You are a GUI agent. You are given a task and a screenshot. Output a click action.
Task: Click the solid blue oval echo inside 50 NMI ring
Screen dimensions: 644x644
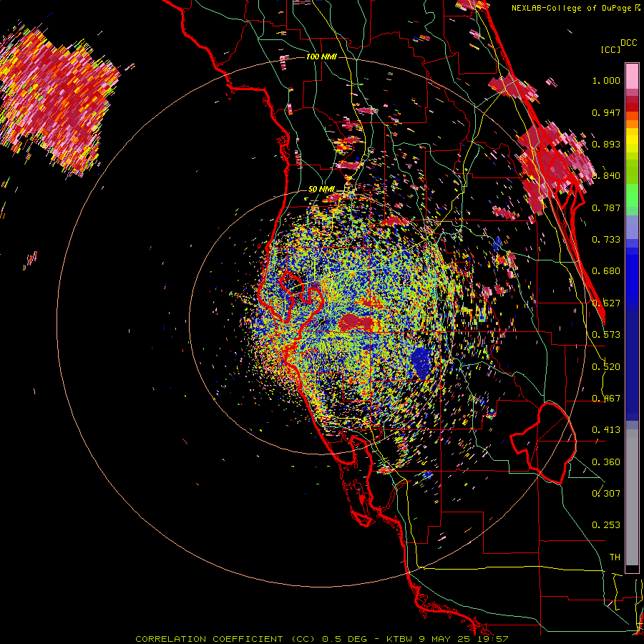[x=421, y=362]
